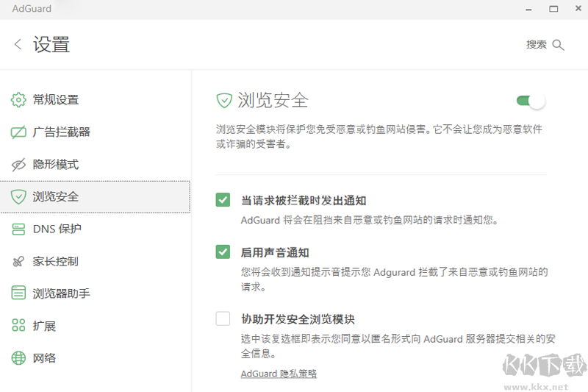588x392 pixels.
Task: Click the scissors icon for 家长控制
Action: [x=18, y=261]
